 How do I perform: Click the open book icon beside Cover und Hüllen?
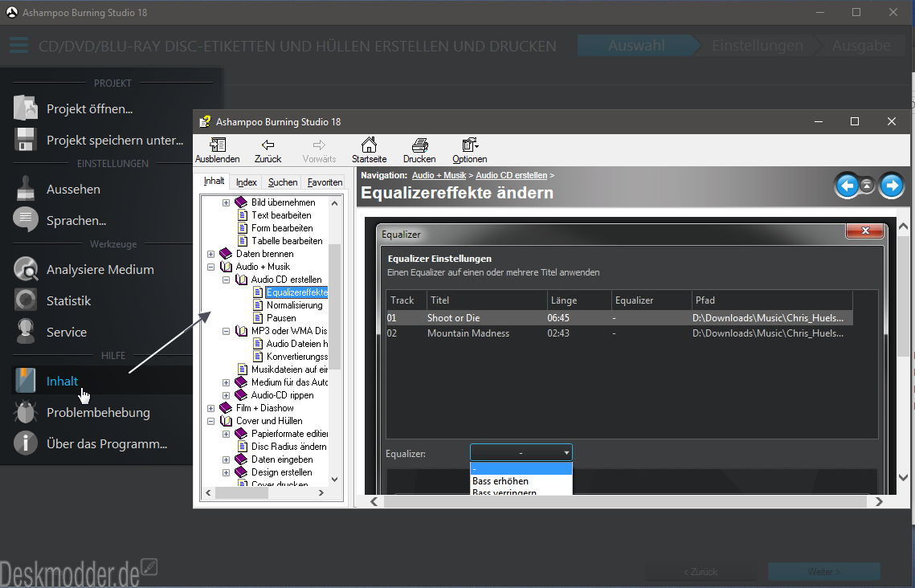coord(226,421)
